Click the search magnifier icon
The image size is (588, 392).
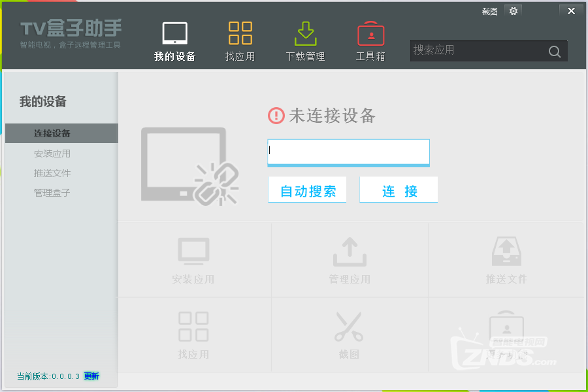[555, 51]
